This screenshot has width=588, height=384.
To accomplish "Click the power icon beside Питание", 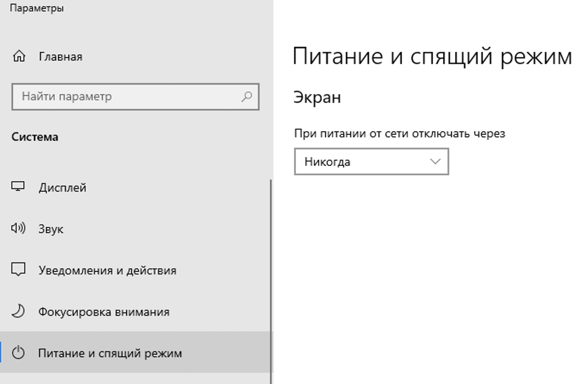I will point(18,353).
